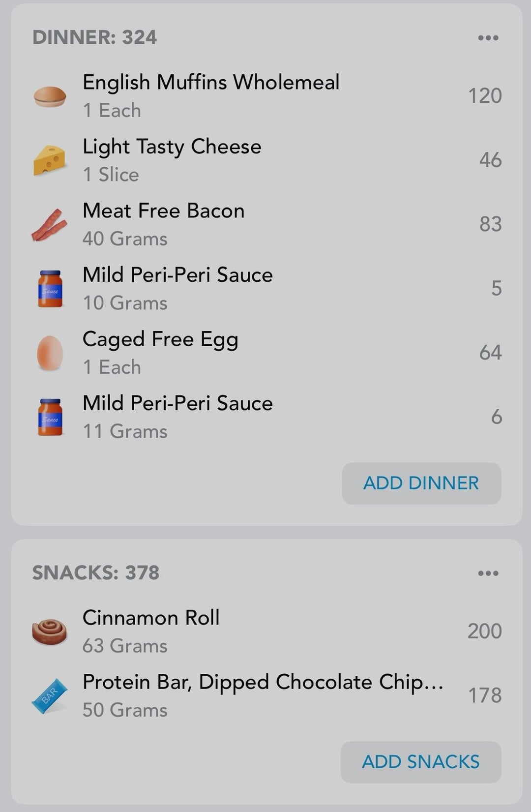Tap the sauce jar icon beside 10 Grams
The height and width of the screenshot is (812, 531).
[50, 289]
